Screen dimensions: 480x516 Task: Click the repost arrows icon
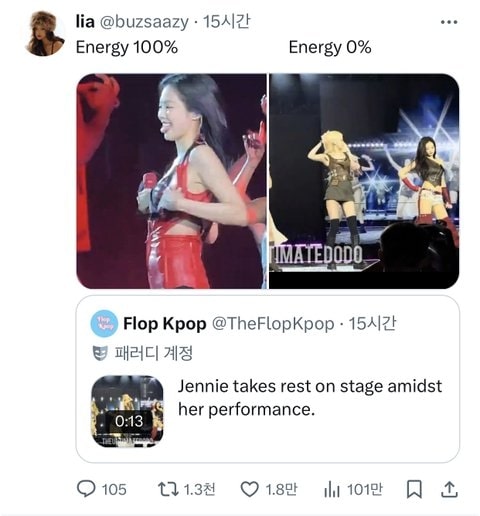(x=168, y=489)
